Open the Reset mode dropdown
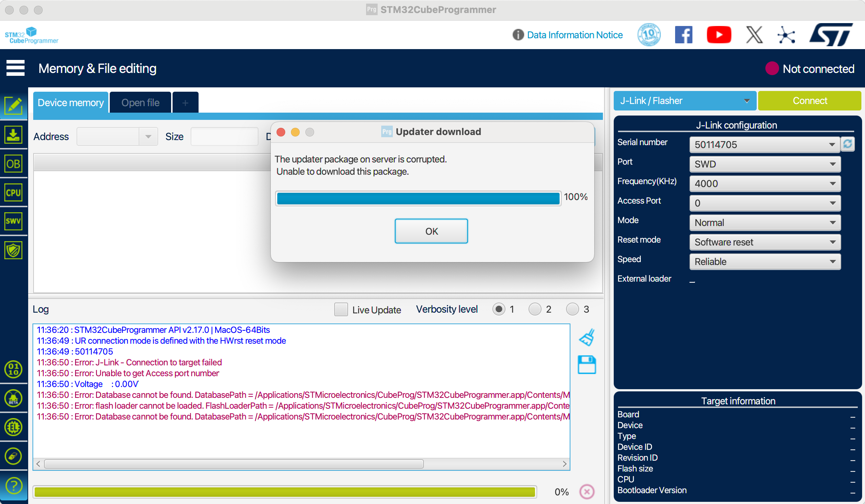The image size is (865, 504). tap(765, 242)
